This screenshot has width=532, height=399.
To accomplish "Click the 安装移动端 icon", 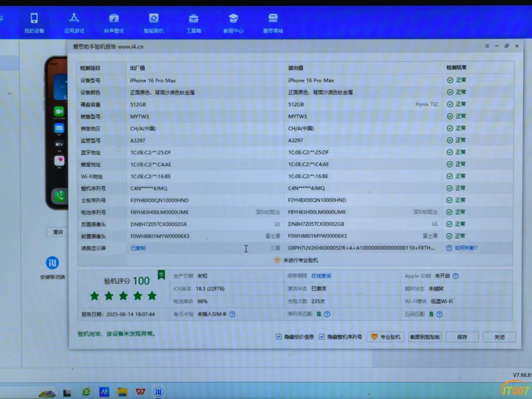I will click(x=52, y=263).
